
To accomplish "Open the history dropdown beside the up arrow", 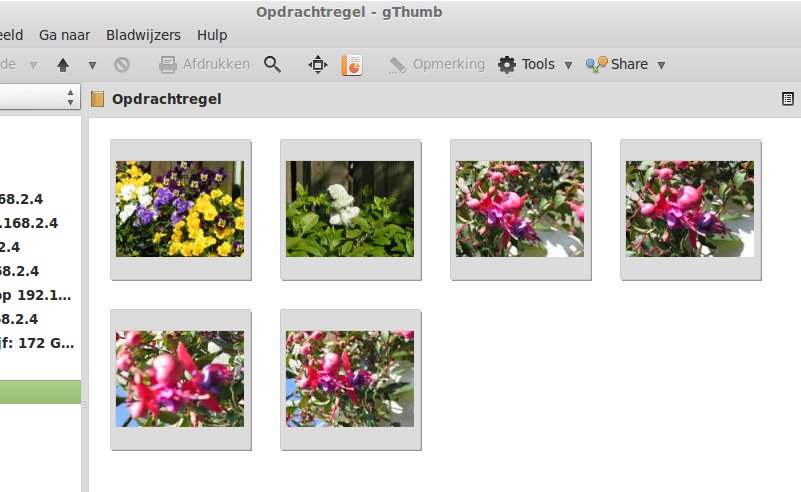I will tap(92, 65).
